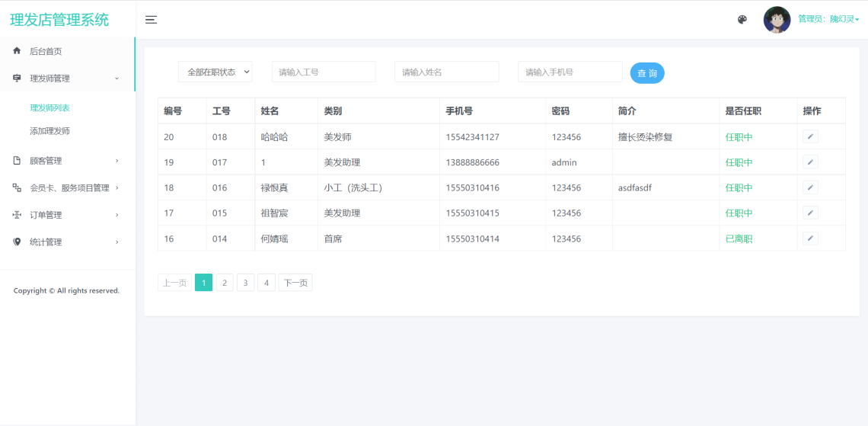Click the name 哈哈哈 in table
This screenshot has width=868, height=426.
point(275,137)
